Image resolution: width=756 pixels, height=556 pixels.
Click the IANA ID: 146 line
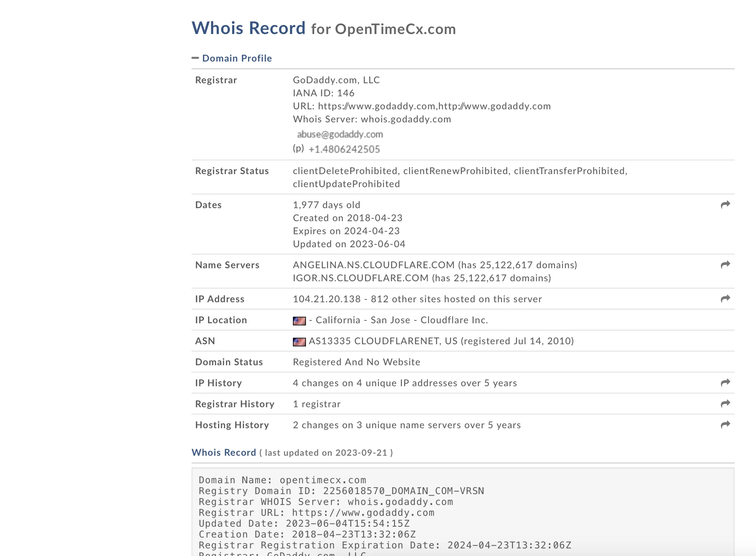point(324,93)
